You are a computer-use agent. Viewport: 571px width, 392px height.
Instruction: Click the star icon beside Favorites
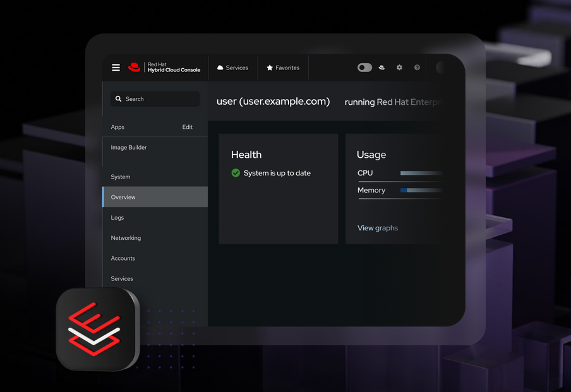(270, 68)
